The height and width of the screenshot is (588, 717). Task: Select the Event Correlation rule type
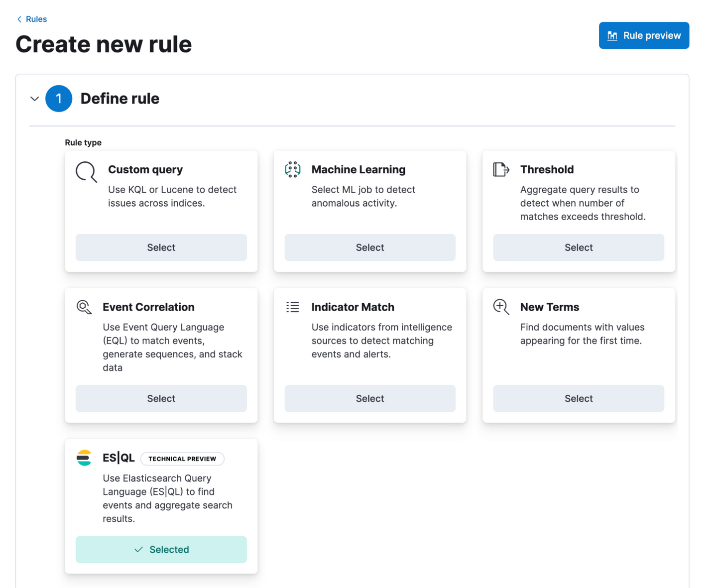click(161, 398)
